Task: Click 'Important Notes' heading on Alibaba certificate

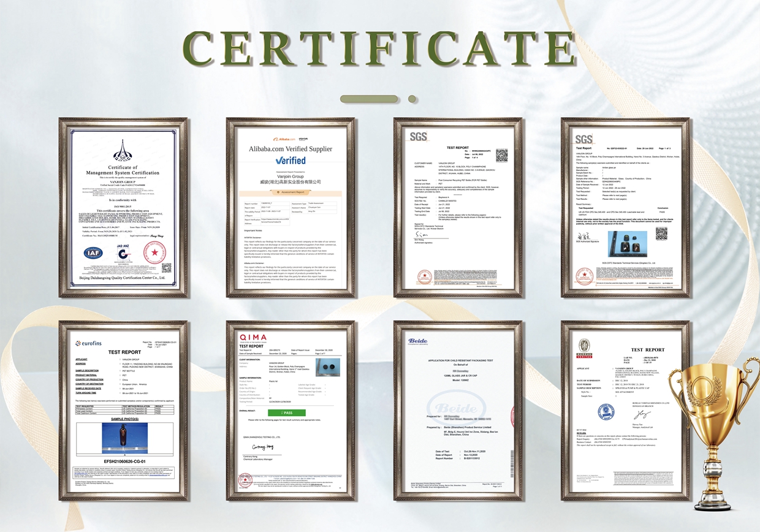Action: [x=253, y=230]
